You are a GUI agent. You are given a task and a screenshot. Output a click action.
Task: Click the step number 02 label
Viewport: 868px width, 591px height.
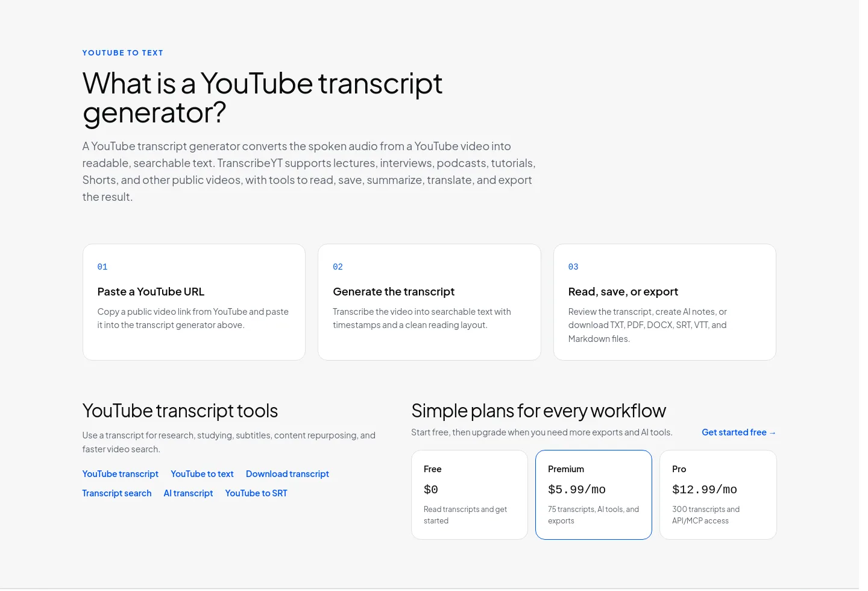(x=338, y=267)
